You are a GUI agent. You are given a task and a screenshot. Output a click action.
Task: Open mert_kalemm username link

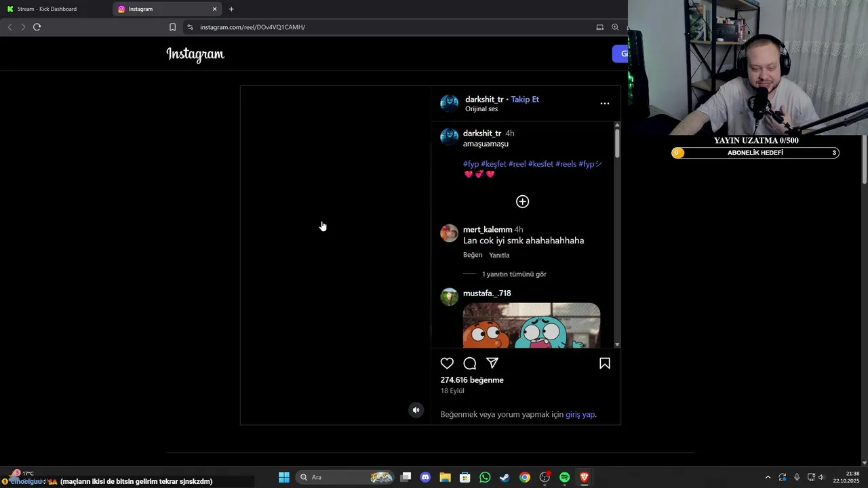click(488, 230)
